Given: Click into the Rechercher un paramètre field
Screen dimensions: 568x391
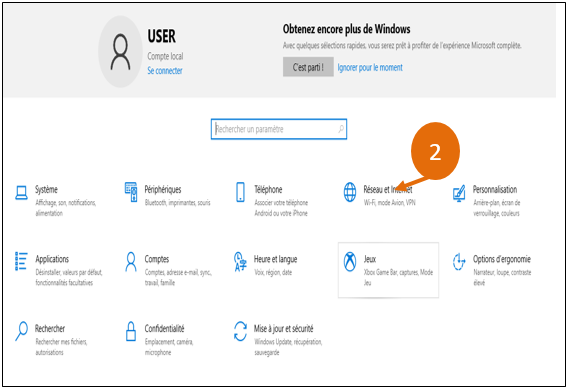Looking at the screenshot, I should [x=279, y=129].
